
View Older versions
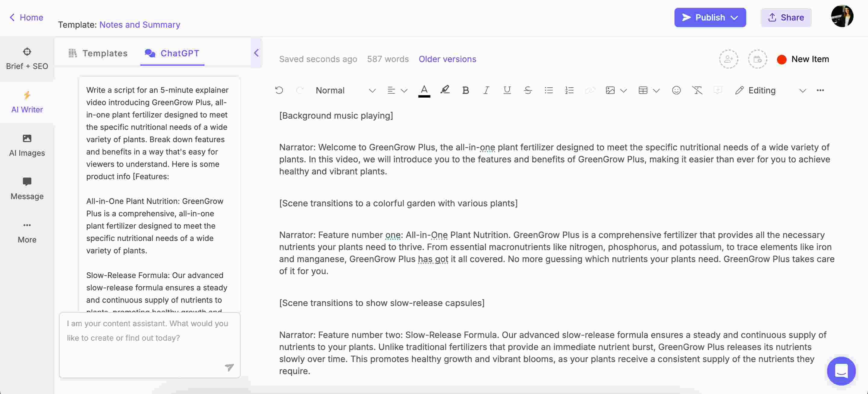coord(447,59)
